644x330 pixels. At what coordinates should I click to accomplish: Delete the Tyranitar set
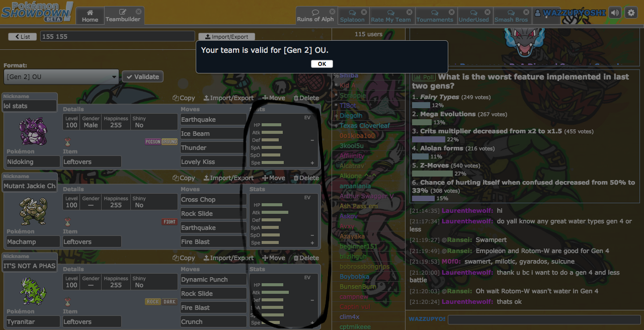(x=306, y=258)
